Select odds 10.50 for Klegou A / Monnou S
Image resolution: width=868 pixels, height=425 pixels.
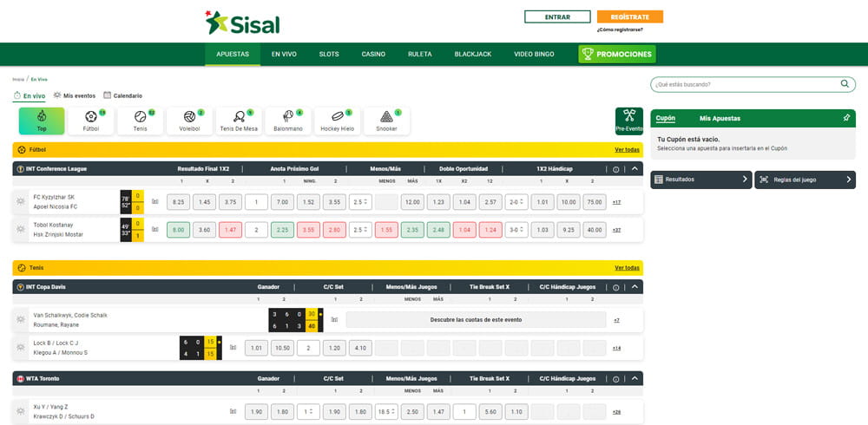[x=282, y=348]
